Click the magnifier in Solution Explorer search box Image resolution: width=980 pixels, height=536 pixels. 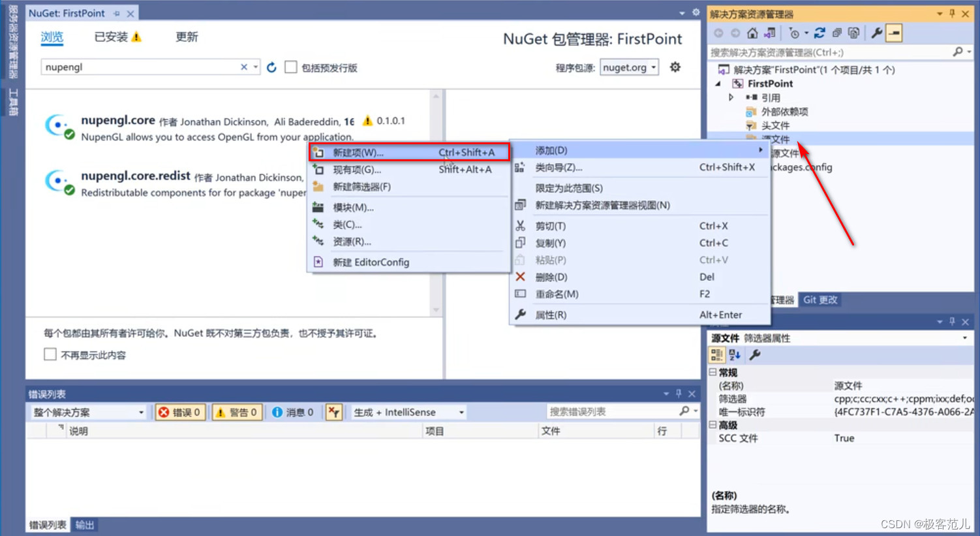point(957,52)
